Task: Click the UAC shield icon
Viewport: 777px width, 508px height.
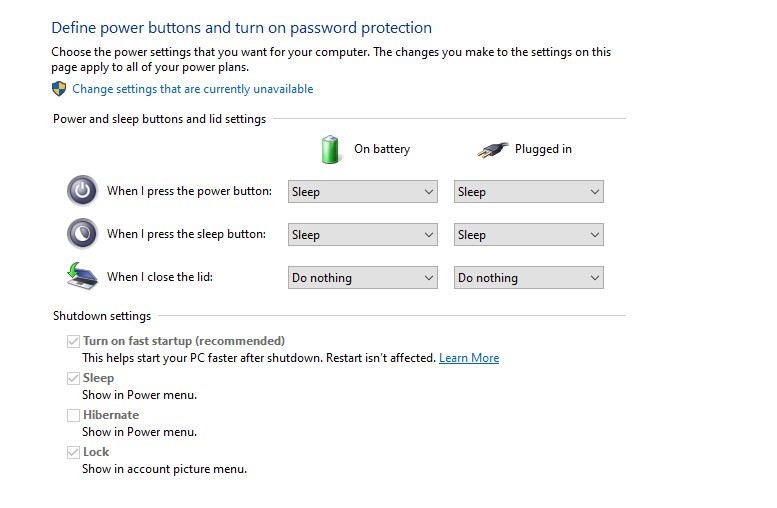Action: point(59,89)
